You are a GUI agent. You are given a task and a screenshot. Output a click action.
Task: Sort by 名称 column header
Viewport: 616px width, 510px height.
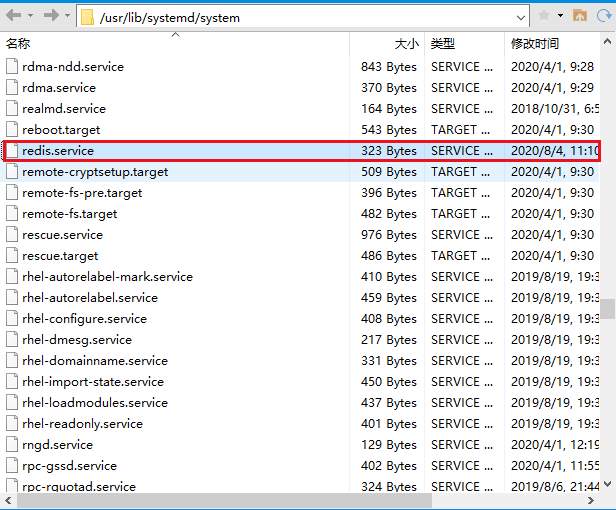tap(174, 44)
